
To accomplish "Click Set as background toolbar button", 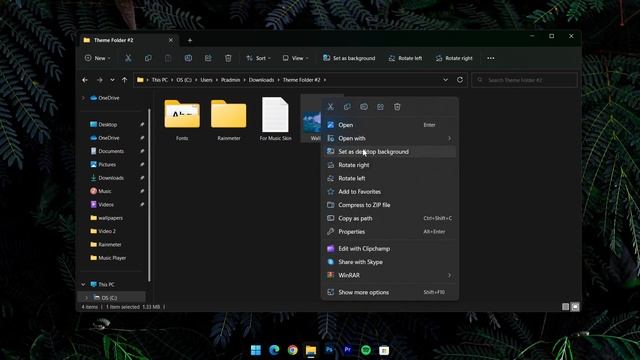I will 349,58.
